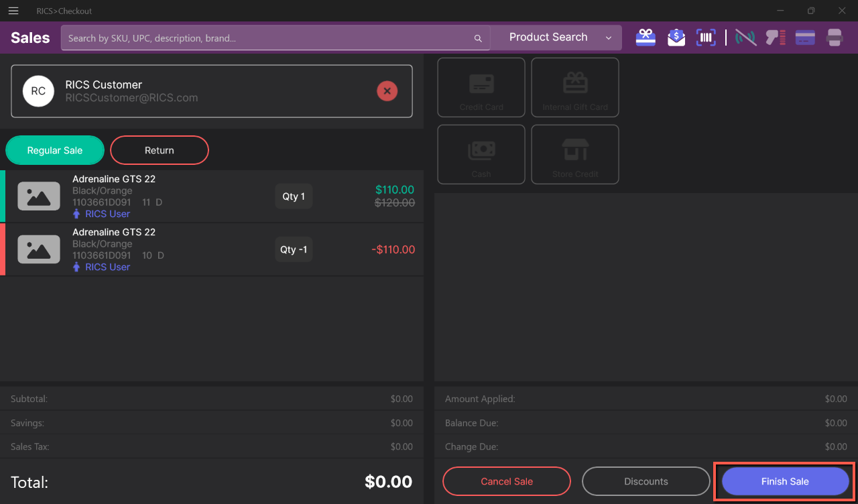Click the crossed-out wireless signal icon

pyautogui.click(x=745, y=38)
